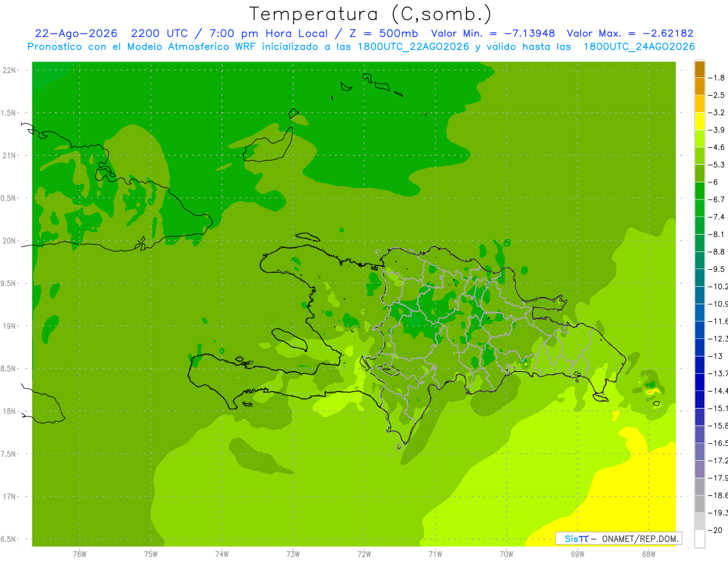Pick the yellow swatch between -3.2 and -3.9
Viewport: 728px width, 562px height.
point(699,121)
